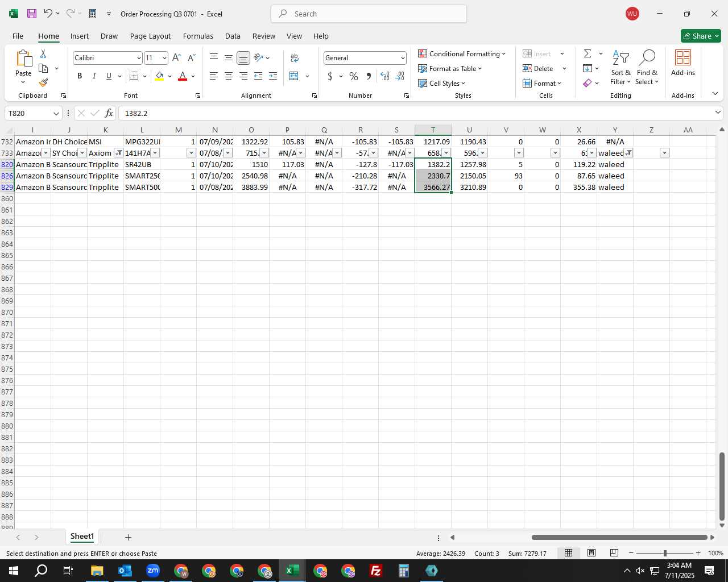Apply Accounting dollar number format
Image resolution: width=728 pixels, height=582 pixels.
pyautogui.click(x=330, y=76)
